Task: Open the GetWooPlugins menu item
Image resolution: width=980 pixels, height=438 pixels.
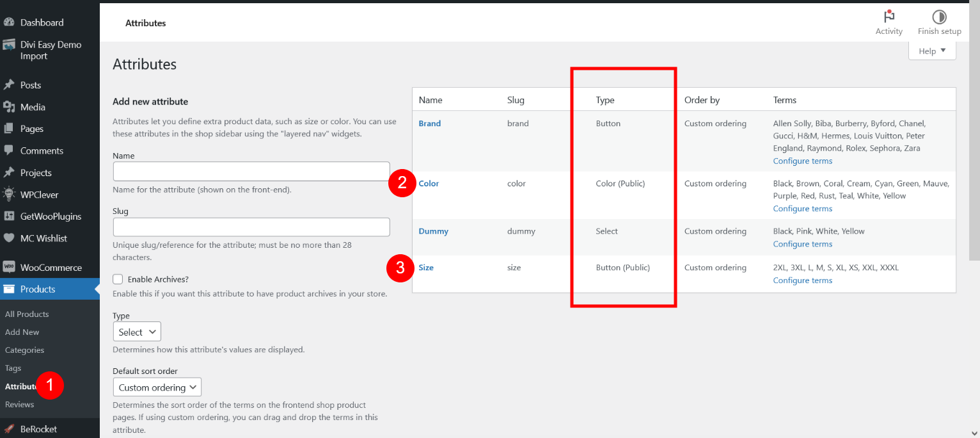Action: 51,216
